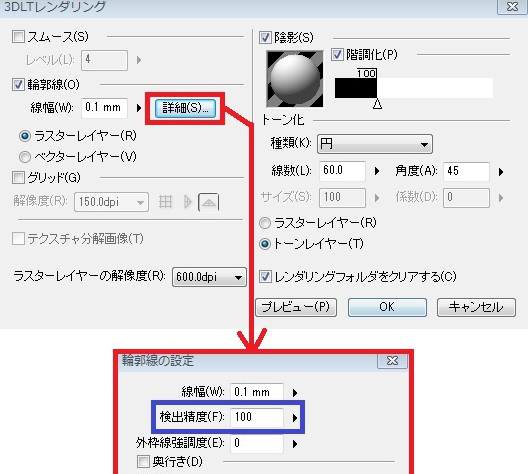The image size is (528, 474).
Task: Open the 詳細(S)... outline details button
Action: 185,108
